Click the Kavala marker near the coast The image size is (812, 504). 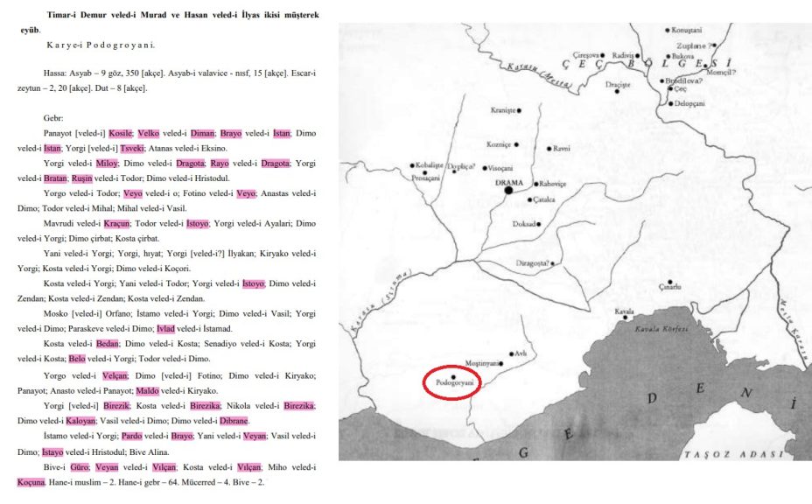click(625, 316)
